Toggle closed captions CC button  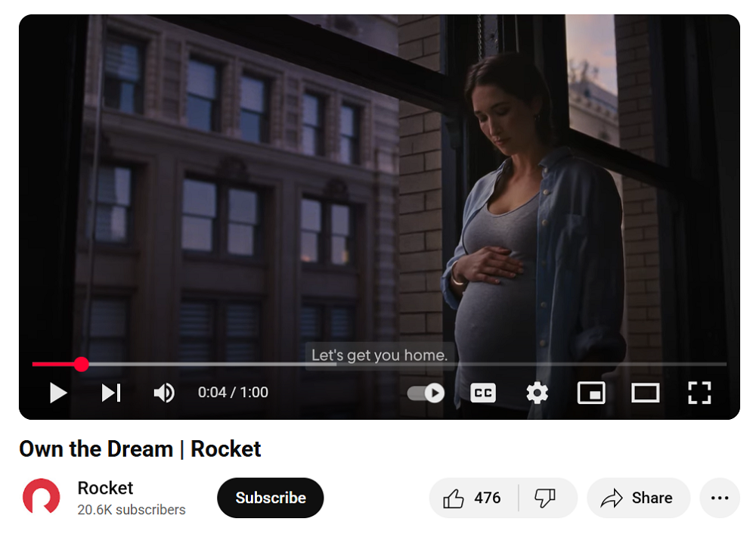coord(483,393)
